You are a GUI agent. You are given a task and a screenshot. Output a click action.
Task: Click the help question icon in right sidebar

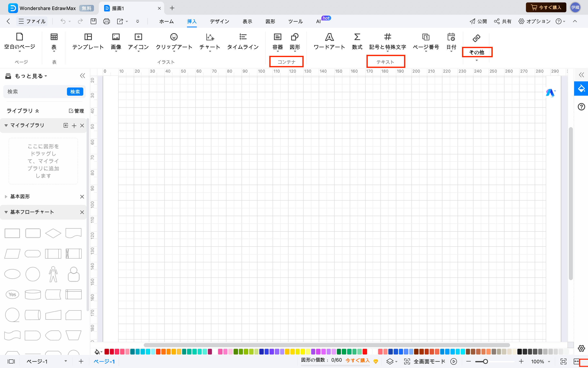[x=581, y=107]
